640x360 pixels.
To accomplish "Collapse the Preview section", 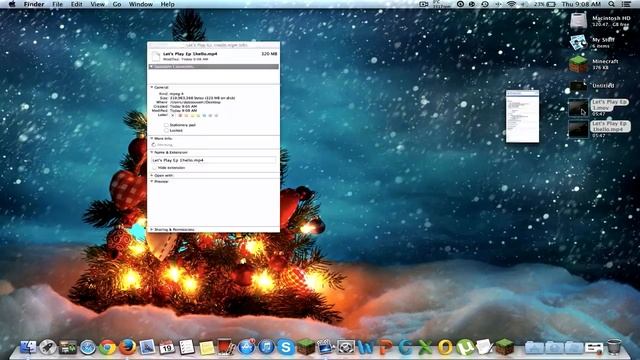I will pyautogui.click(x=152, y=181).
